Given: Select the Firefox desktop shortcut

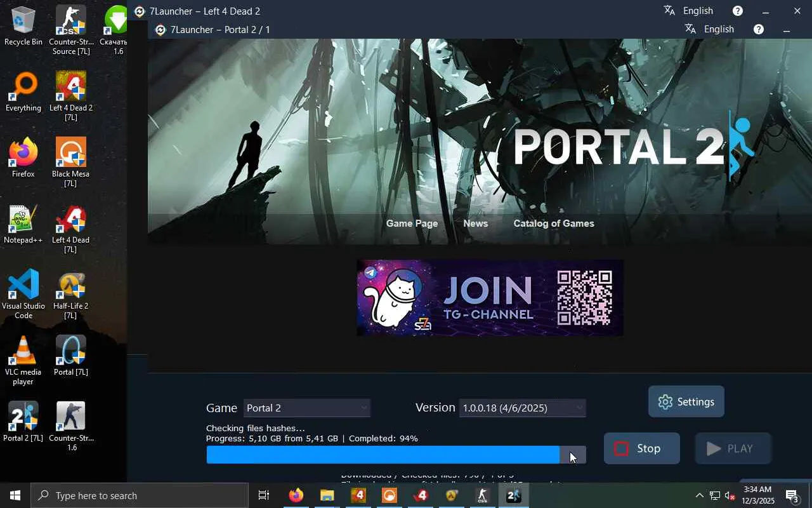Looking at the screenshot, I should (23, 158).
